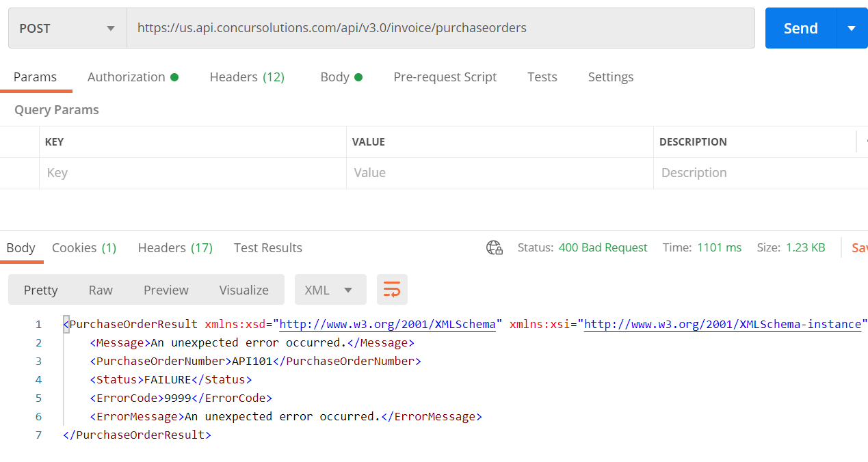This screenshot has width=868, height=462.
Task: Select line number 4 in the response viewer
Action: [x=38, y=379]
